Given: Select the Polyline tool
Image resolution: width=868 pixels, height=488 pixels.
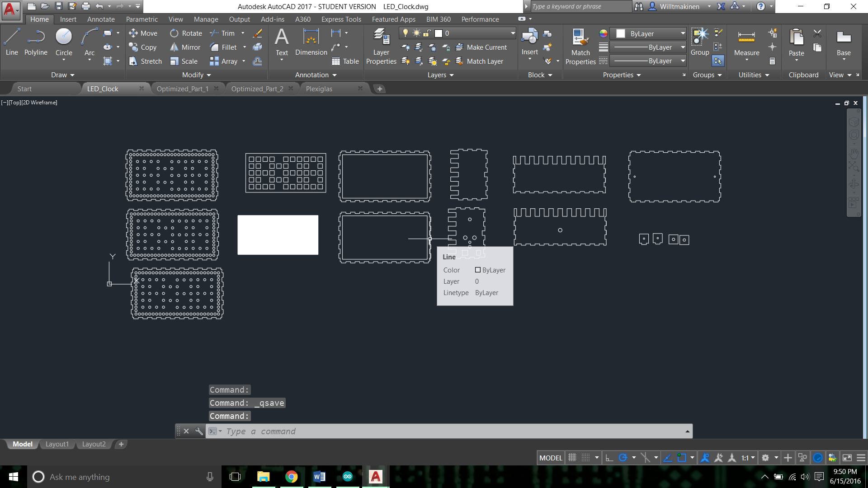Looking at the screenshot, I should click(36, 42).
